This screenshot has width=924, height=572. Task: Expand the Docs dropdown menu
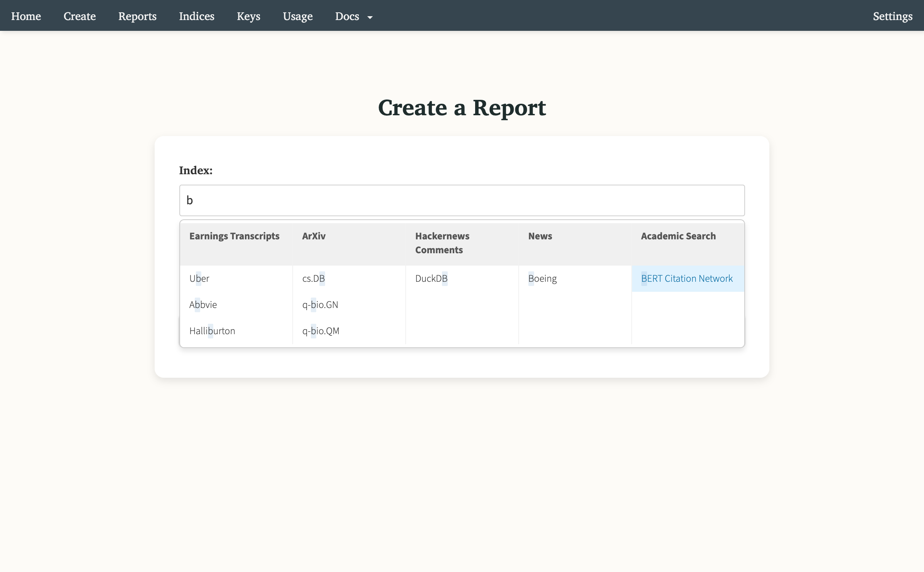[353, 16]
